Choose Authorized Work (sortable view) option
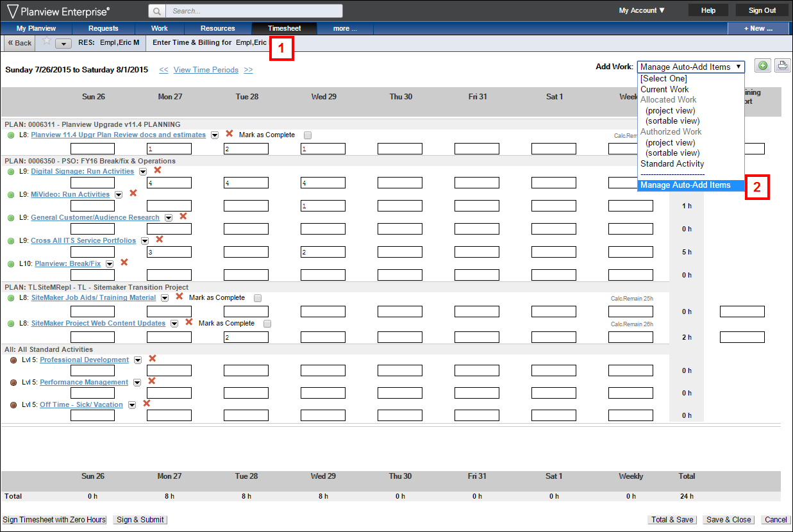The width and height of the screenshot is (793, 532). pyautogui.click(x=691, y=153)
